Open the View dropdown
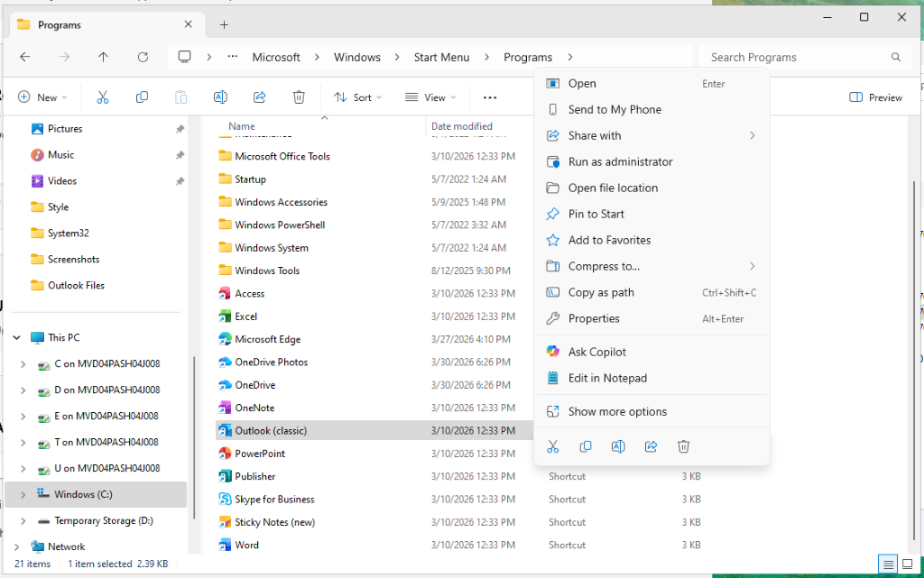Screen dimensions: 924x578 [430, 97]
